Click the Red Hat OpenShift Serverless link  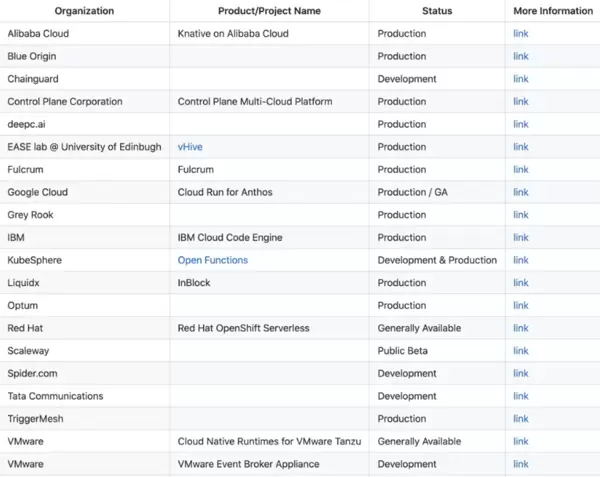(520, 328)
